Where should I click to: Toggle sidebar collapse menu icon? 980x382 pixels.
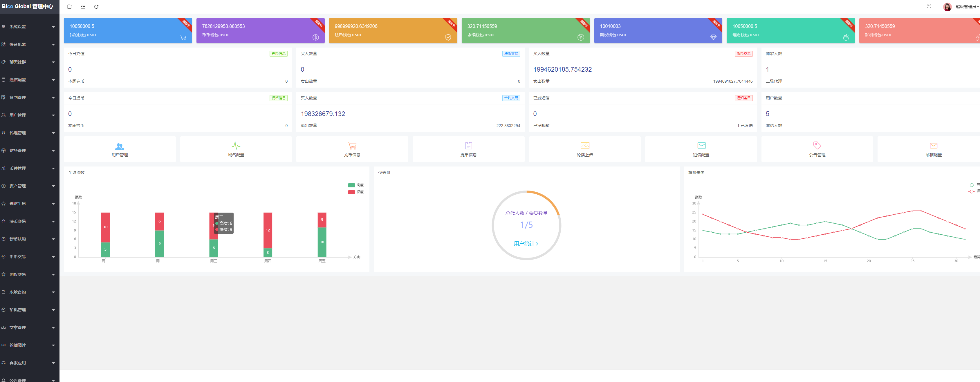coord(83,6)
